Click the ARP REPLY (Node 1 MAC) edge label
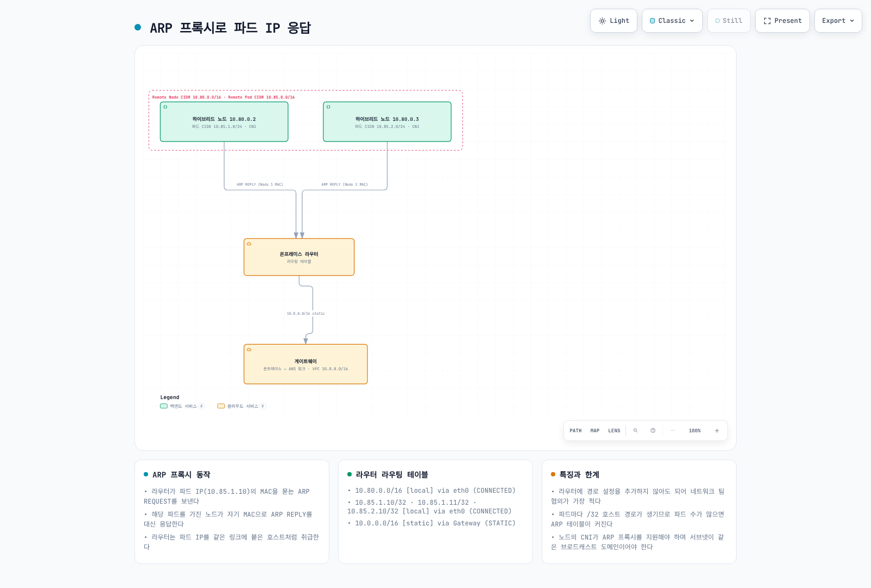This screenshot has width=871, height=588. 260,185
